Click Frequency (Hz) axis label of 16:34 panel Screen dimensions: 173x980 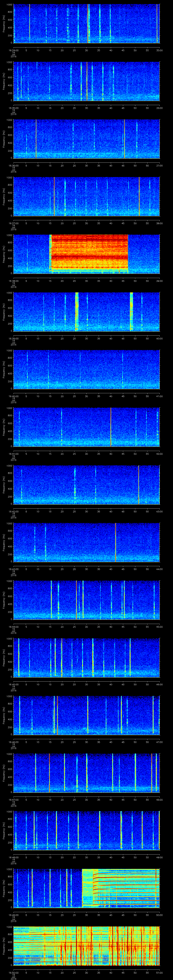point(4,24)
